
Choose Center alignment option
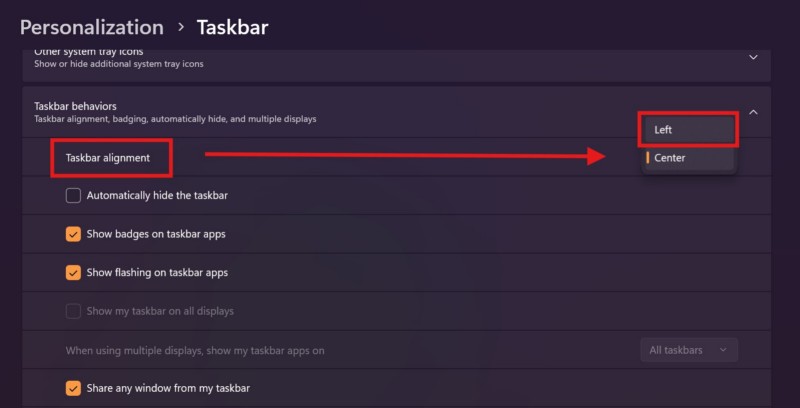[x=670, y=158]
